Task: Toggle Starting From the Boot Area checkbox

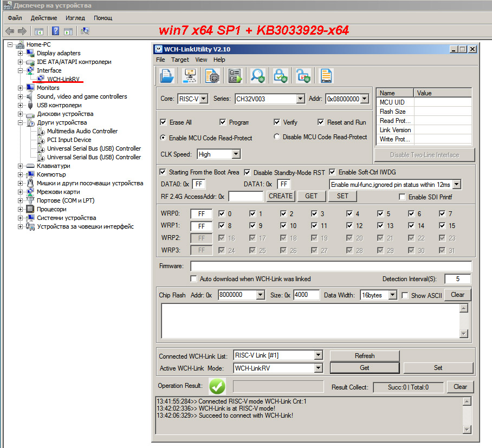Action: click(163, 172)
